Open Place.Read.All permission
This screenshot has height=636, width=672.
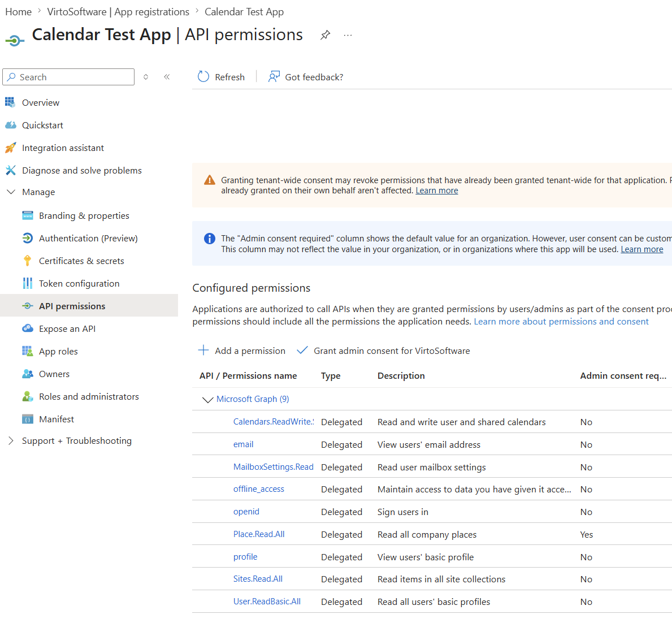pos(259,534)
